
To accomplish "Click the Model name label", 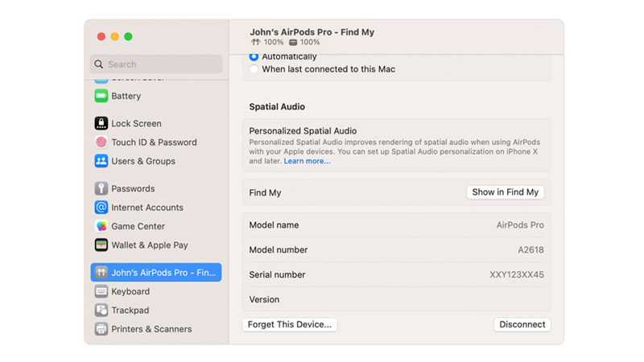I will tap(274, 225).
